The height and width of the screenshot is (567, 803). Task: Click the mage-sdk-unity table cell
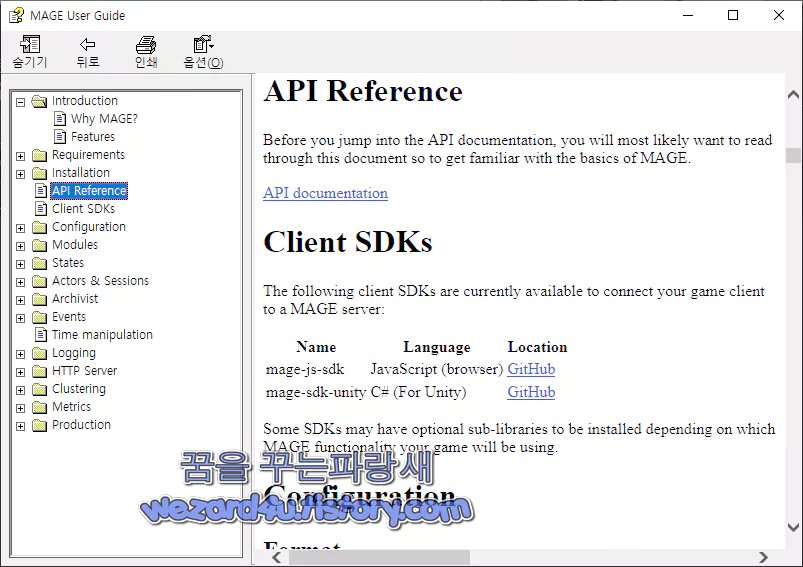coord(316,392)
